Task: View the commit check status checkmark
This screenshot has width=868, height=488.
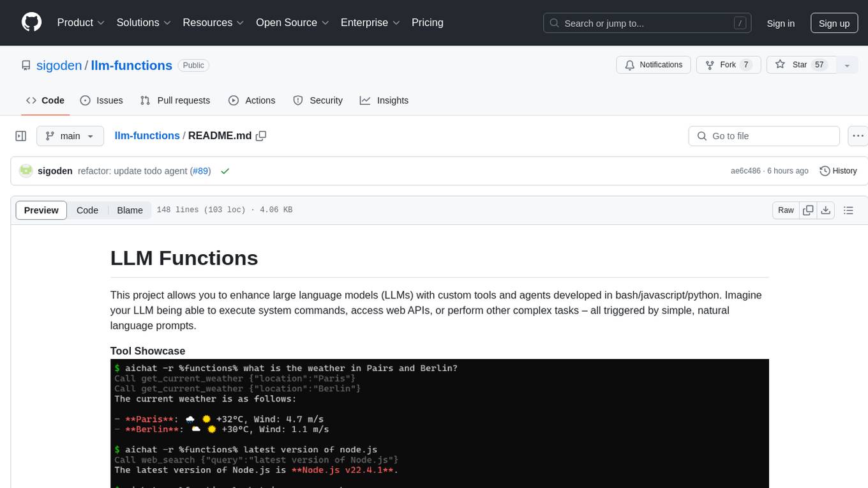Action: 225,171
